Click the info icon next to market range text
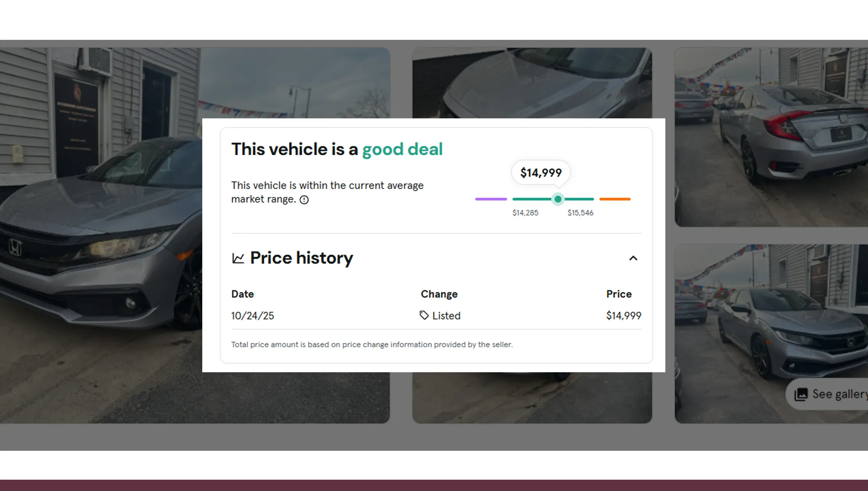Viewport: 868px width, 491px height. click(304, 200)
